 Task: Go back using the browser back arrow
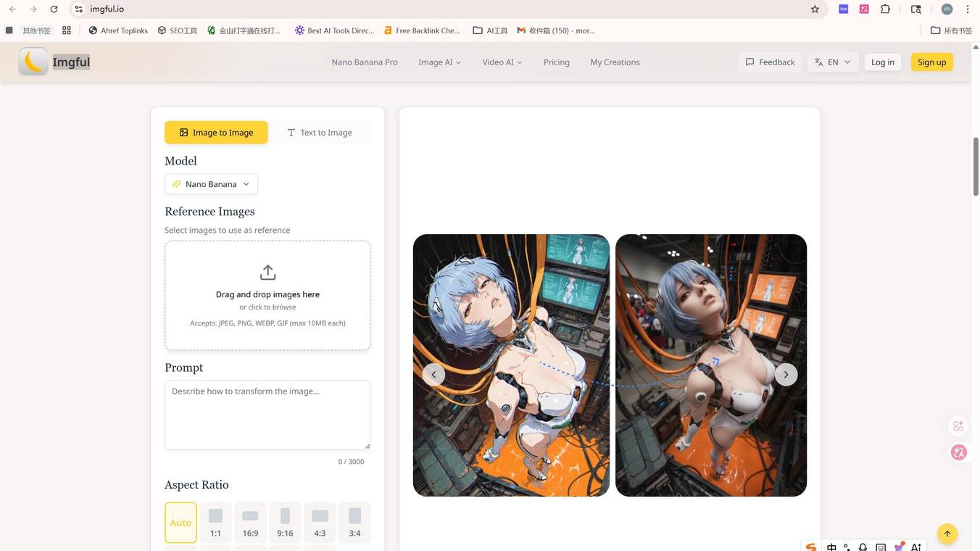12,9
